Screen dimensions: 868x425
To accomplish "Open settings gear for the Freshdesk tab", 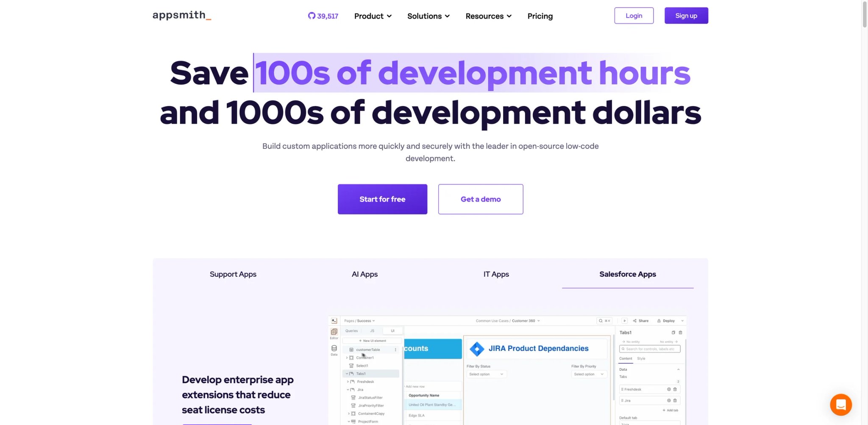I will pyautogui.click(x=669, y=389).
